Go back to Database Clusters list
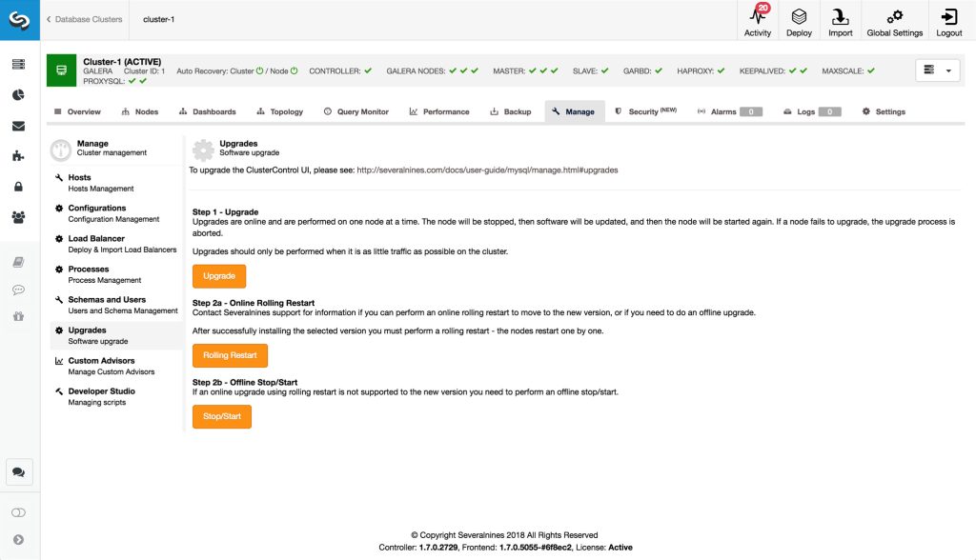 [x=85, y=19]
